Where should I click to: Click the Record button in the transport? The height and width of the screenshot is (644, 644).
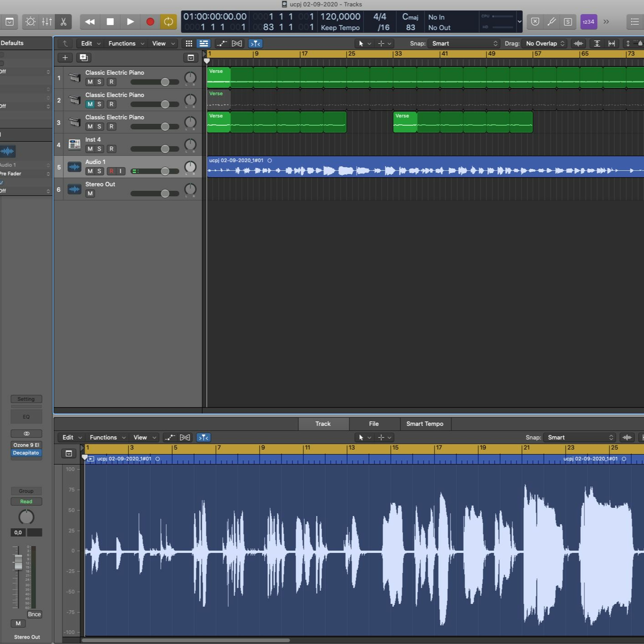point(150,22)
